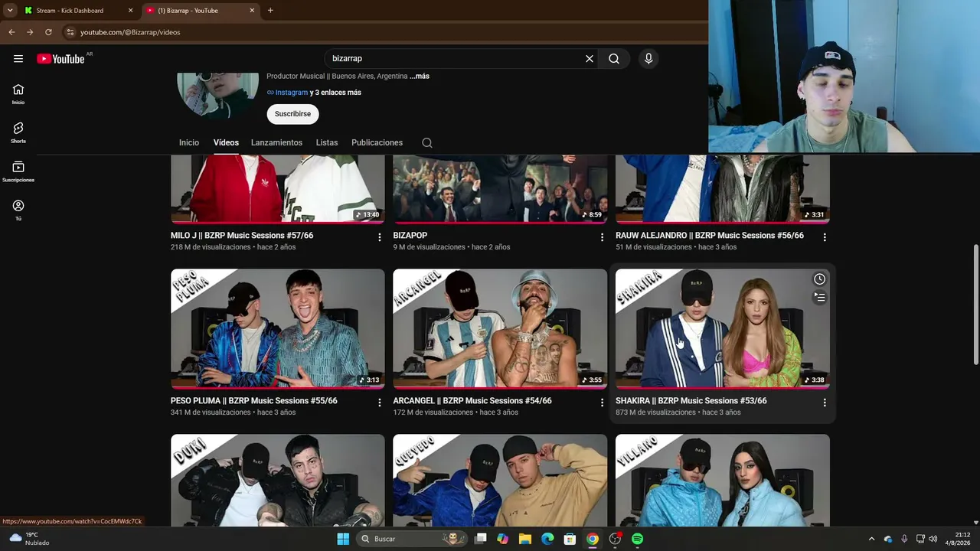The image size is (980, 551).
Task: Go to the YouTube home logo
Action: pyautogui.click(x=60, y=59)
